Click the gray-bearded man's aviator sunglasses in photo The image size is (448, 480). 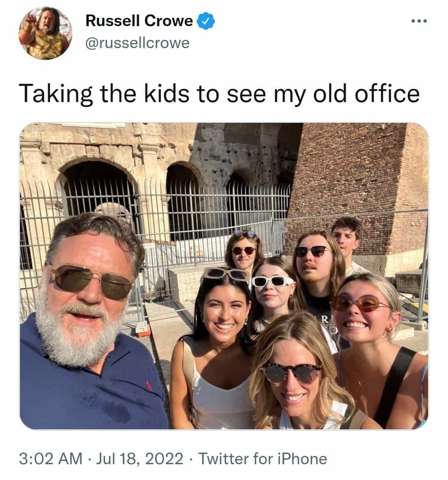point(91,280)
